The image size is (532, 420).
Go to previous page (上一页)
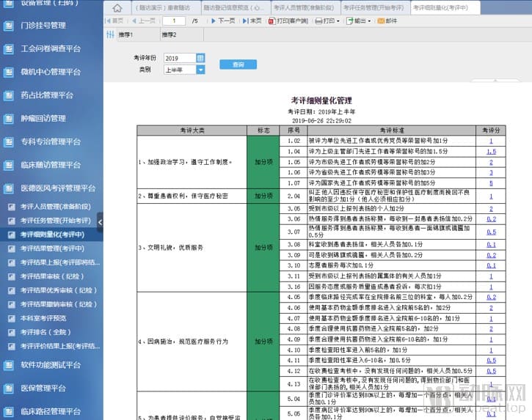[x=144, y=21]
